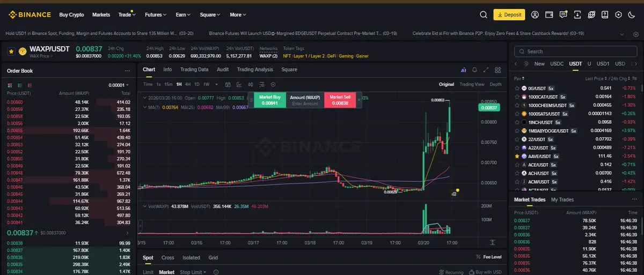Open the Markets link

(x=101, y=14)
